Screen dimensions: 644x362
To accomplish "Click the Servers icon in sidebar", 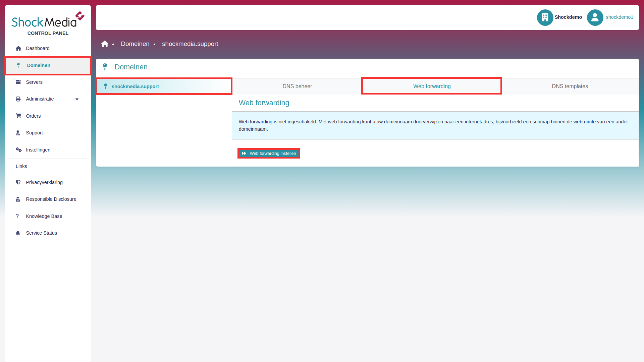I will click(x=18, y=82).
